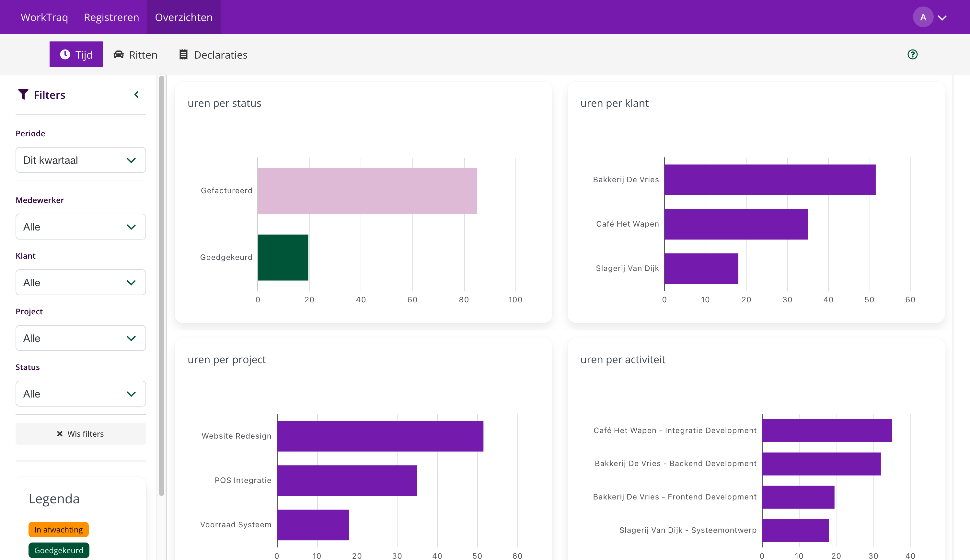970x560 pixels.
Task: Click the pink Gefactureerd bar
Action: tap(368, 191)
